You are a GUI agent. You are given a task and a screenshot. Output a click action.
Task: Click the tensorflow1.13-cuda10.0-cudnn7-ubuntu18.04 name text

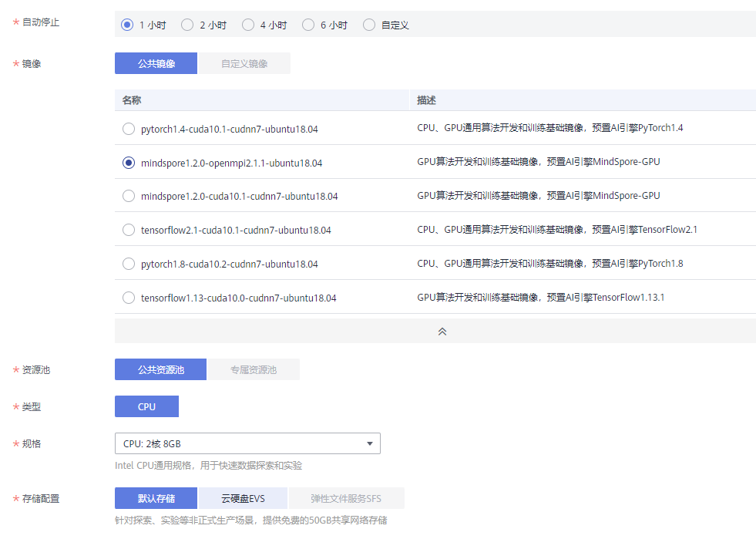(239, 298)
